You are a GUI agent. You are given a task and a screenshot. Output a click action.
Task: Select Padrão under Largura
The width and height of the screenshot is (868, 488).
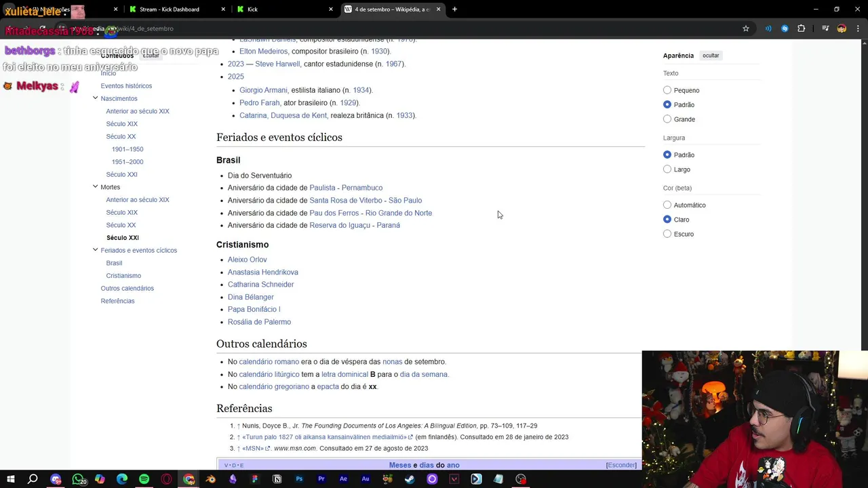(667, 155)
